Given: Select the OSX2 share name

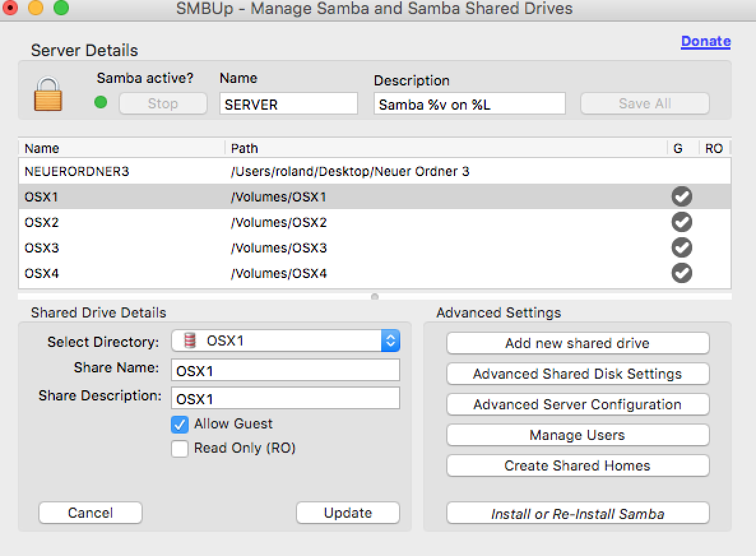Looking at the screenshot, I should pos(41,223).
